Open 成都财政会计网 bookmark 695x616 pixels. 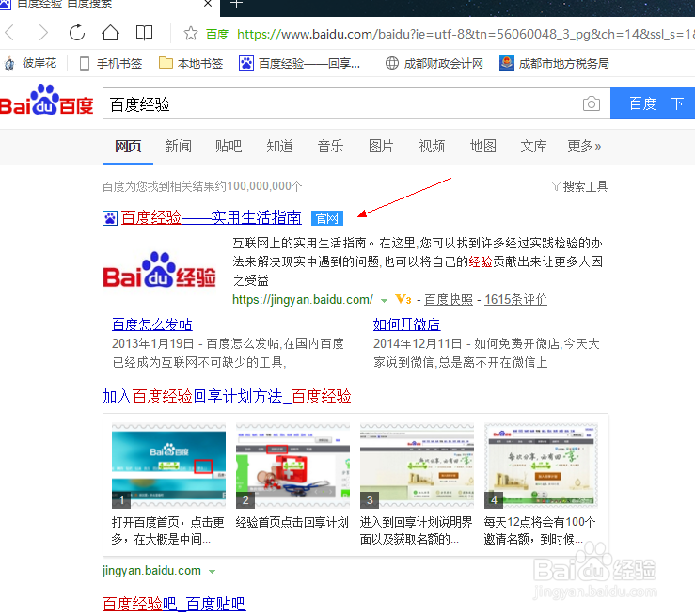tap(434, 63)
